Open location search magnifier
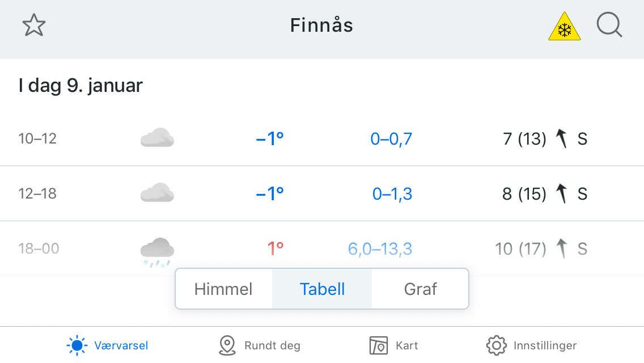This screenshot has height=363, width=644. [609, 26]
